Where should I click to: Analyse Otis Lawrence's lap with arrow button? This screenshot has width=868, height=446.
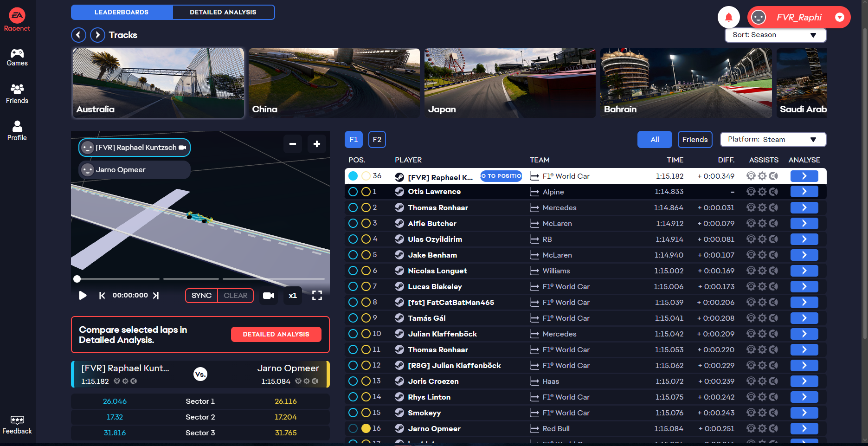(x=804, y=192)
